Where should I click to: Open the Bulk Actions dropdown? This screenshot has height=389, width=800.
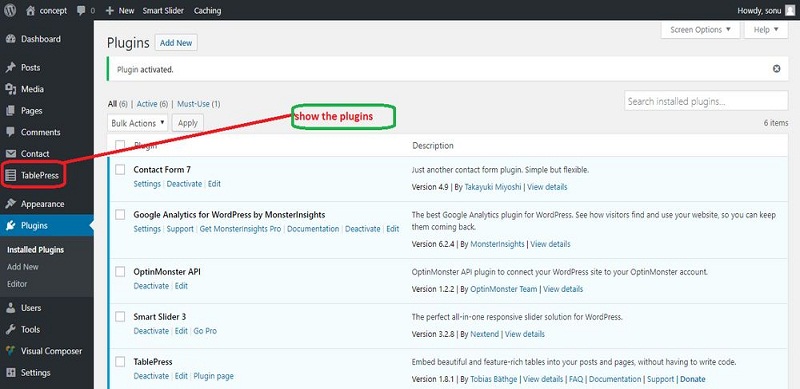(138, 123)
